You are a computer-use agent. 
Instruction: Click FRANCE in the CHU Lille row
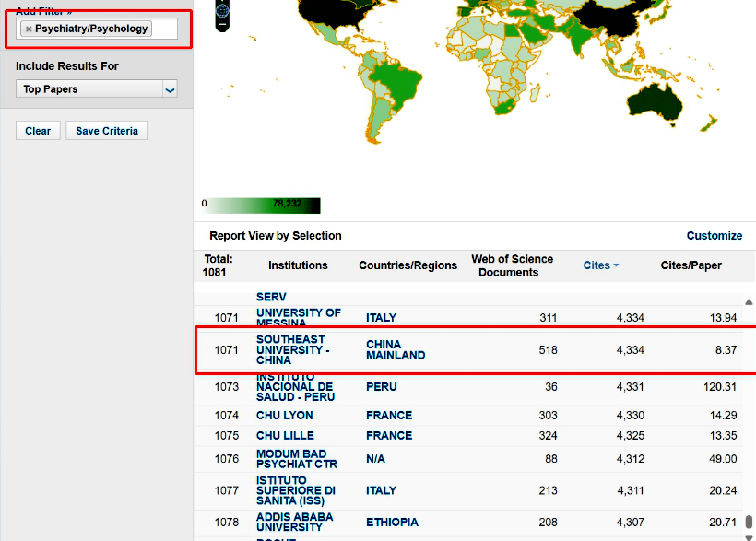coord(389,435)
